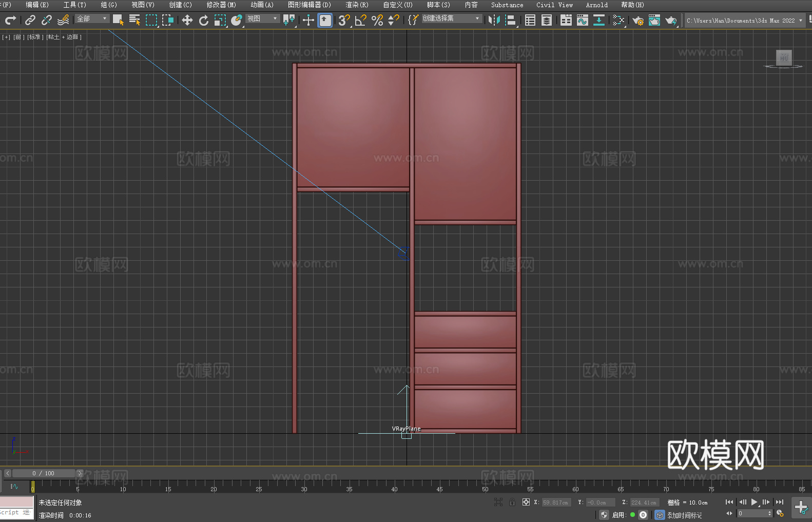812x522 pixels.
Task: Toggle Angle Snap button
Action: pyautogui.click(x=360, y=20)
